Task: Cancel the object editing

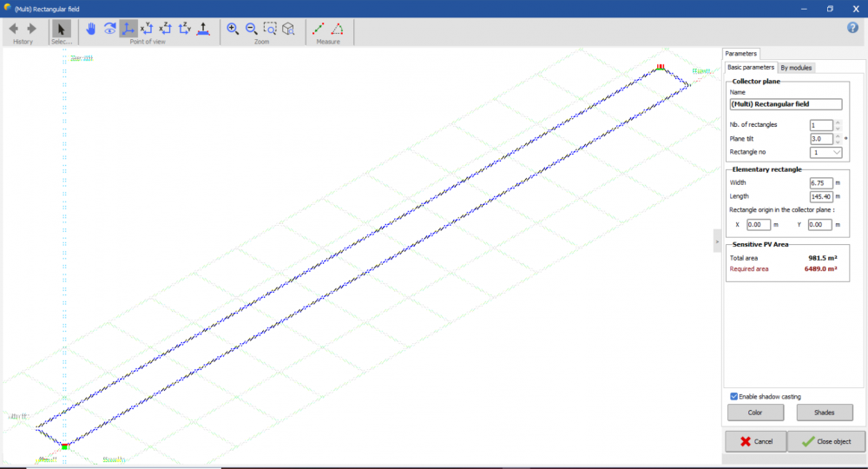Action: pyautogui.click(x=756, y=441)
